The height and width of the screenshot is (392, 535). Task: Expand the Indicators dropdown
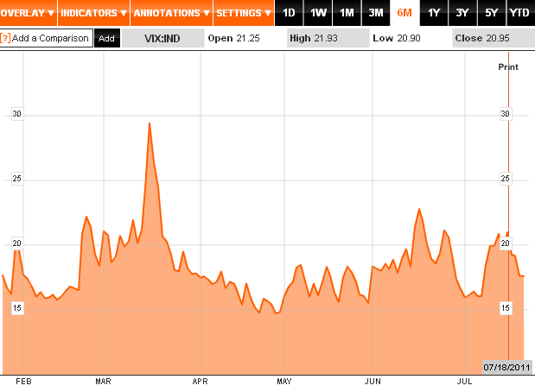tap(94, 13)
